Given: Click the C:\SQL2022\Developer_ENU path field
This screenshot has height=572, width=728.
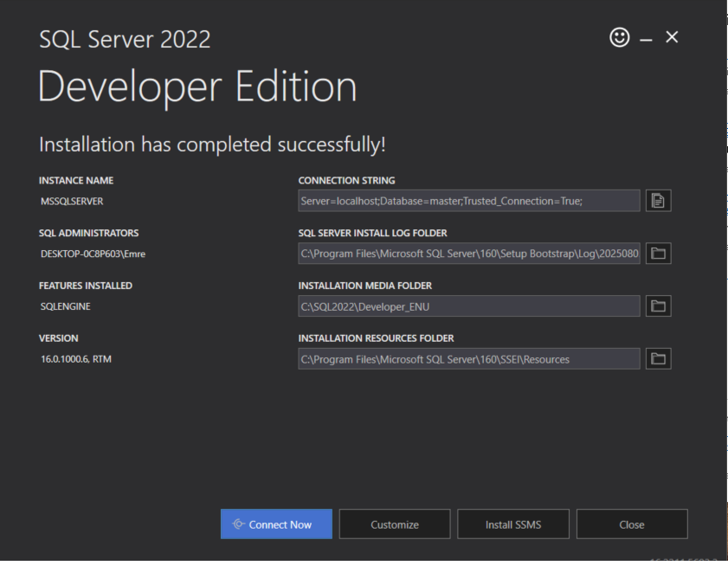Looking at the screenshot, I should coord(469,306).
